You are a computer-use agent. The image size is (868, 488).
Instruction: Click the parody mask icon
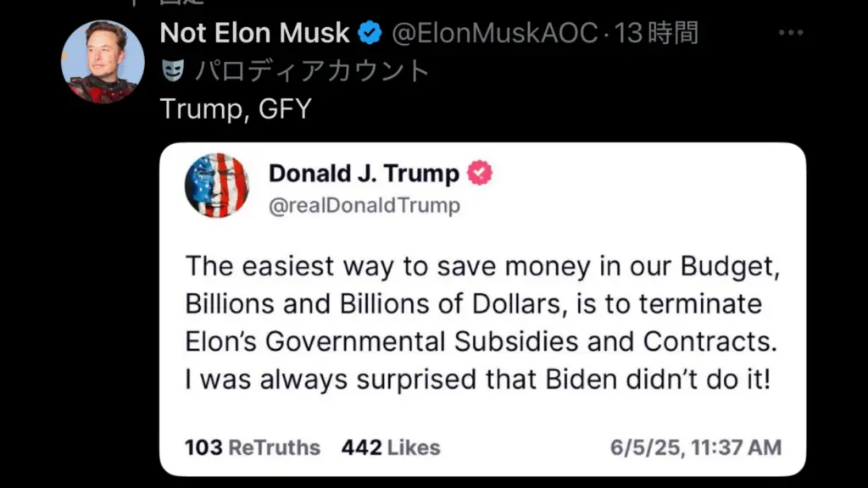173,71
